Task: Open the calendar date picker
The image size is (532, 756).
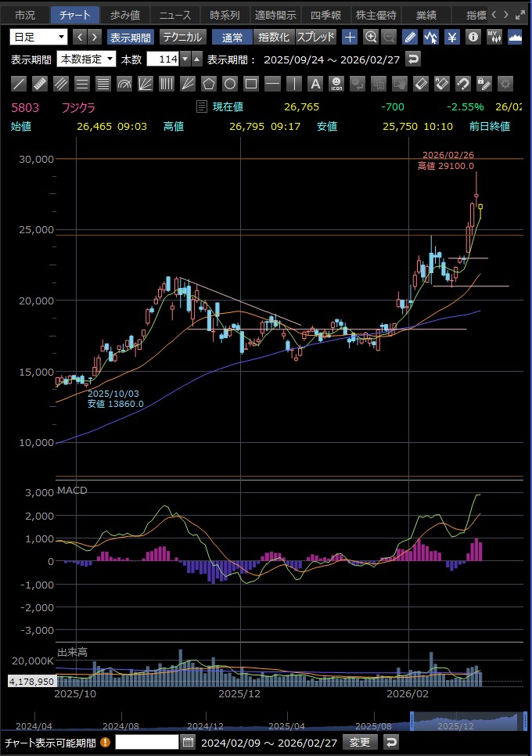Action: click(x=188, y=742)
